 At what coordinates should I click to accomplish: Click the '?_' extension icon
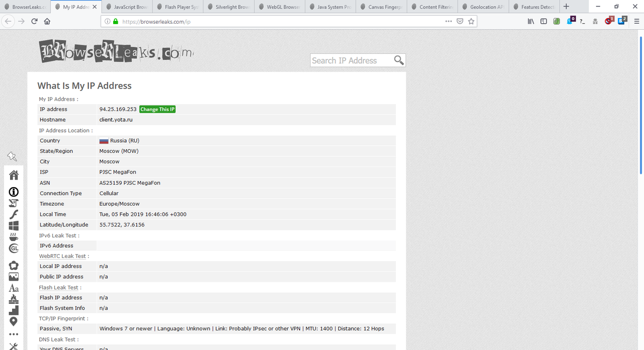tap(582, 21)
